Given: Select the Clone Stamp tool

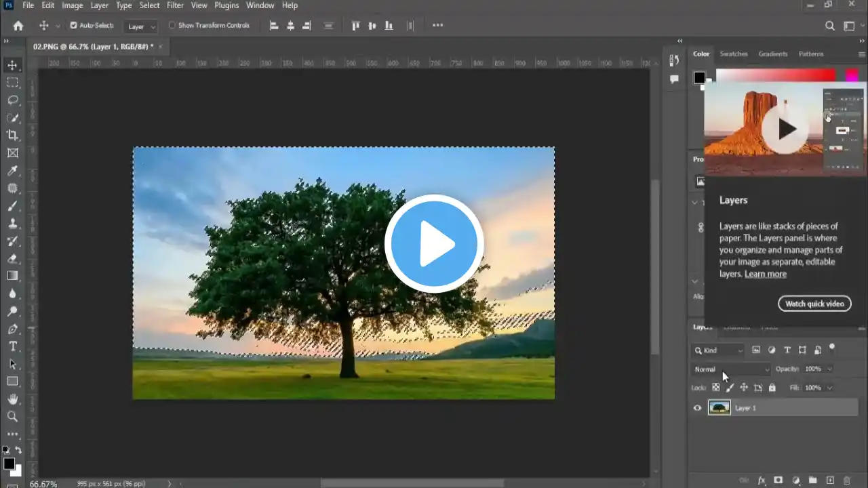Looking at the screenshot, I should [x=12, y=224].
